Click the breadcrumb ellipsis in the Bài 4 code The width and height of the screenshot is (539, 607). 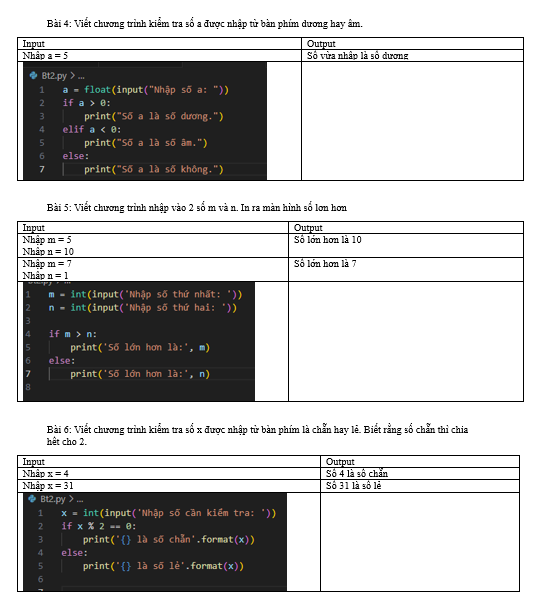[81, 77]
